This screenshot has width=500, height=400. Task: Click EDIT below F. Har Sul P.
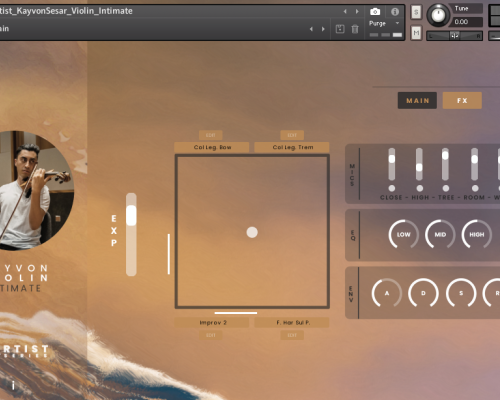292,335
